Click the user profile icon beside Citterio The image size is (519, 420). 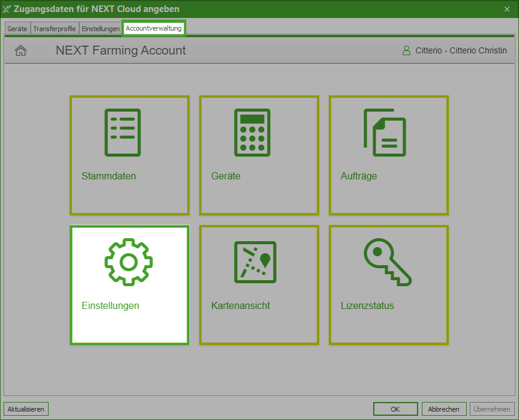point(407,50)
